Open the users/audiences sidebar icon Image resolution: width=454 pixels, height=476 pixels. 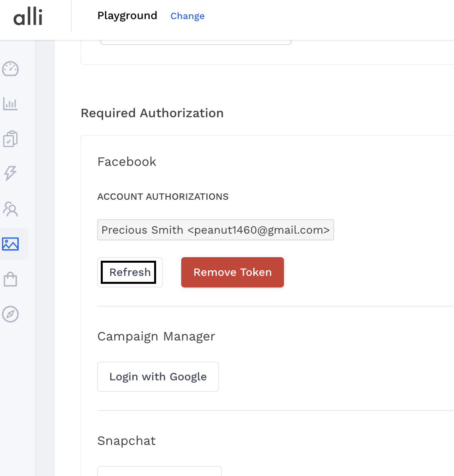[10, 208]
